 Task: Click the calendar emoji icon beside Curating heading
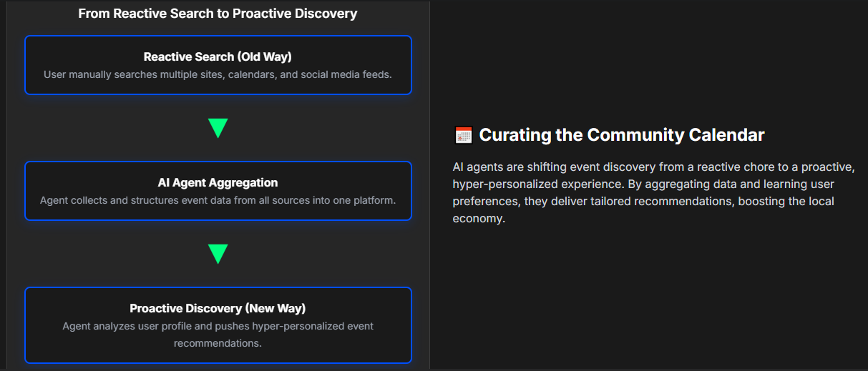[x=464, y=134]
